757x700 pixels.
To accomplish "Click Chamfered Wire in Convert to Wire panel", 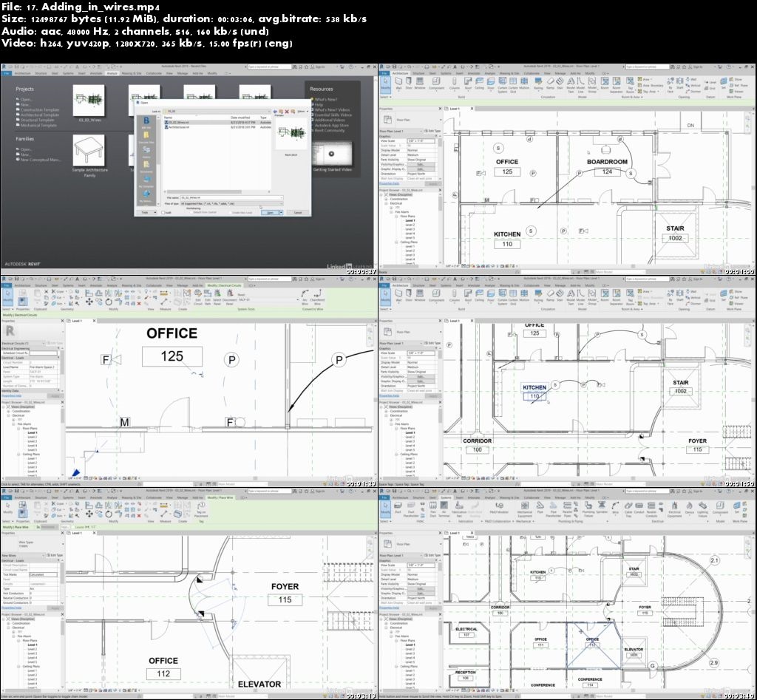I will point(317,296).
